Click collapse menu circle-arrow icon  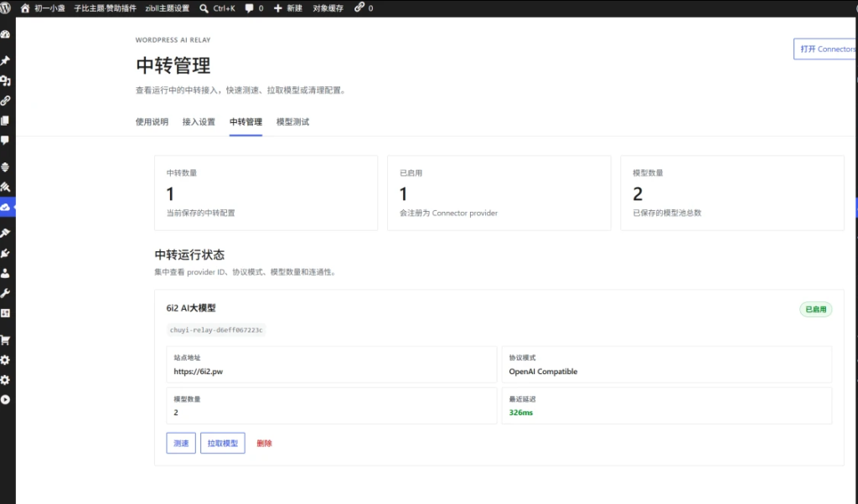pos(6,399)
